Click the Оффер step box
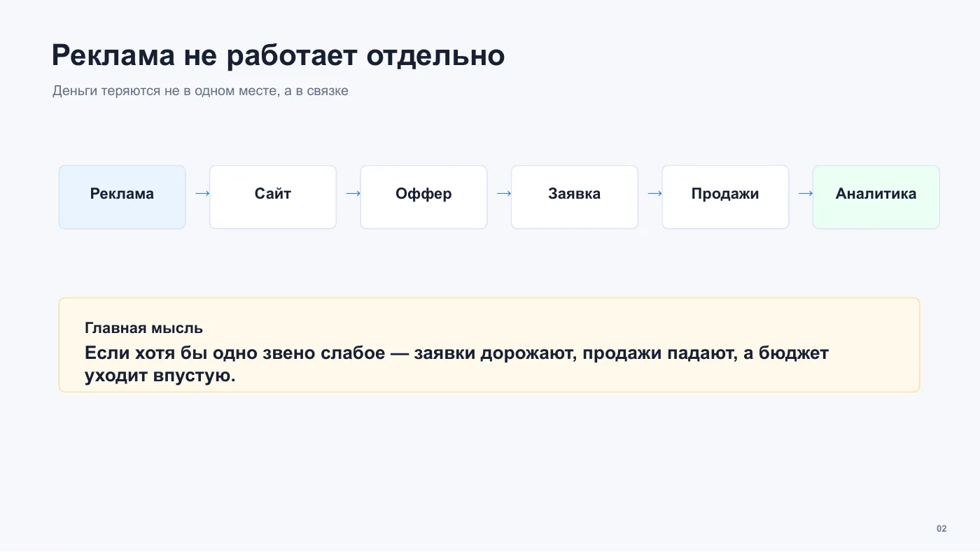The width and height of the screenshot is (980, 552). click(423, 197)
